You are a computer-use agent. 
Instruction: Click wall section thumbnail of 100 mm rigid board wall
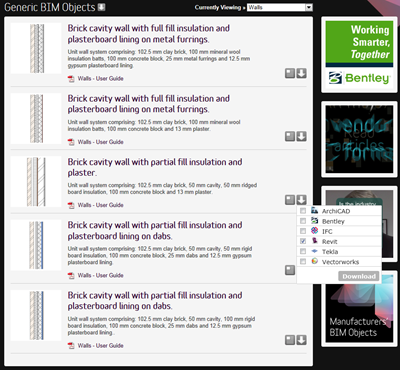point(36,315)
